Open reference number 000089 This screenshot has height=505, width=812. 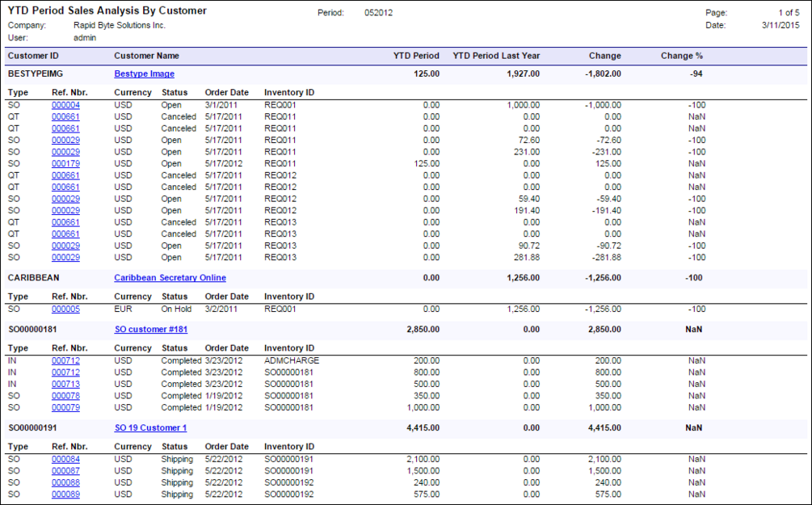click(65, 494)
